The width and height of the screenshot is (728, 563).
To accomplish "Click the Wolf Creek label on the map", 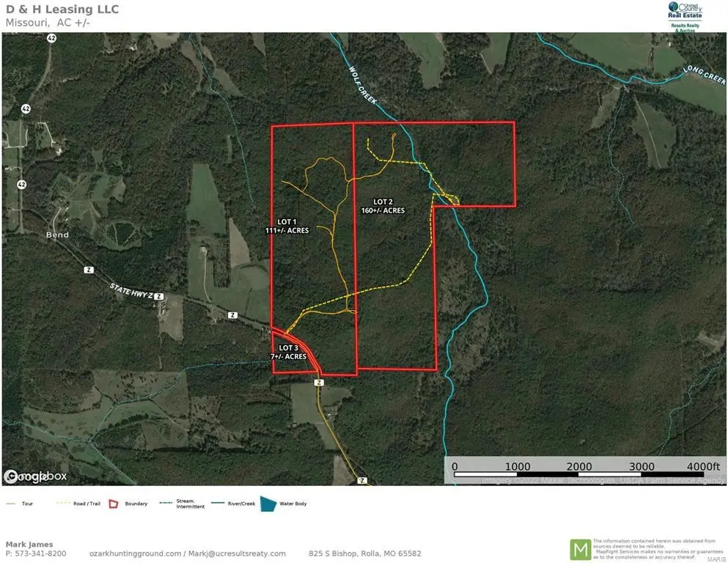I will tap(363, 85).
